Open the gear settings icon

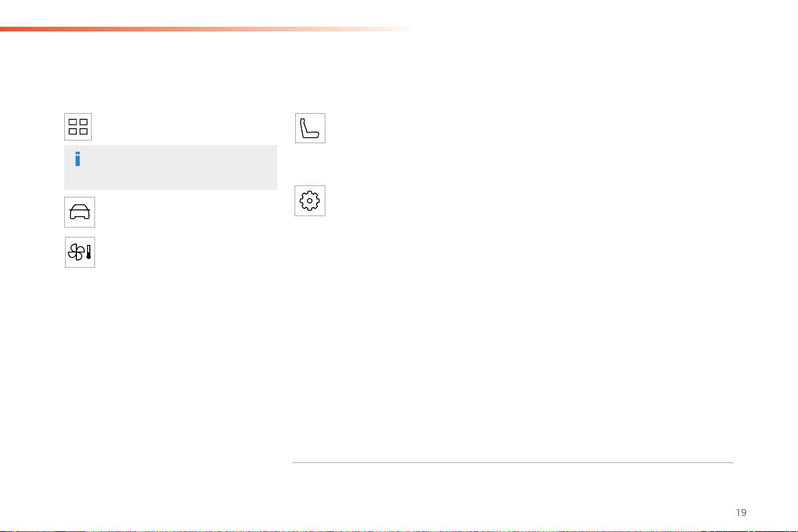pyautogui.click(x=310, y=201)
